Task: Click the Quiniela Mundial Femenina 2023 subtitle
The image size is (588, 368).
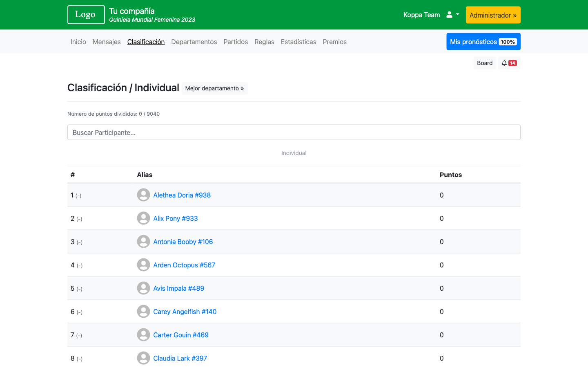Action: pos(152,20)
